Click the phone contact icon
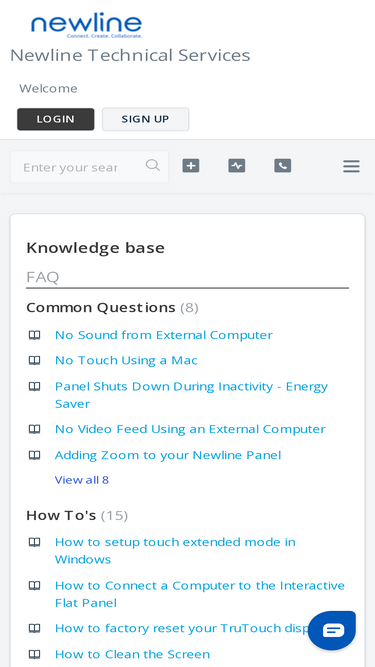Screen dimensions: 375x667 click(x=283, y=165)
